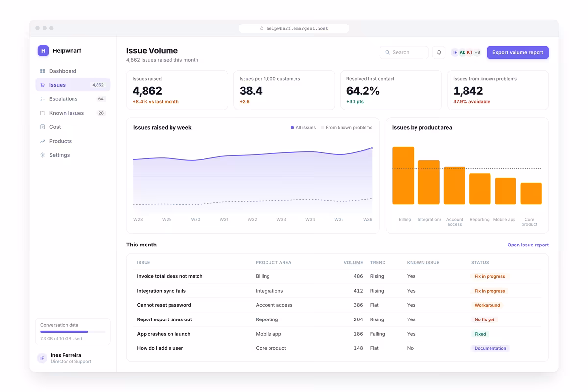Click the Helpwharf logo icon

pos(43,50)
